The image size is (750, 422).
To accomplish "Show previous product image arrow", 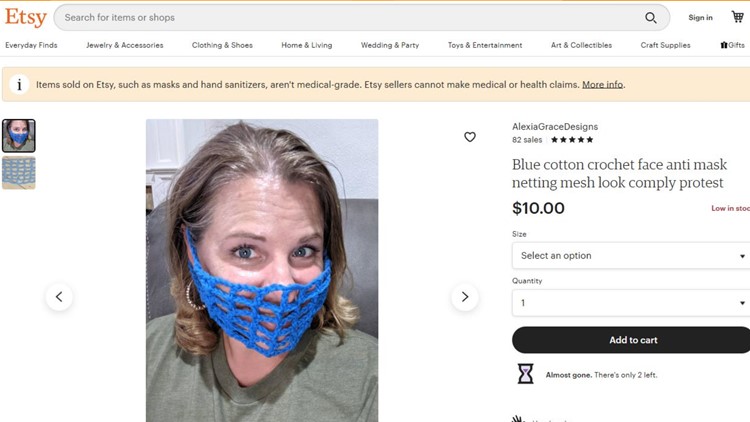I will click(59, 297).
